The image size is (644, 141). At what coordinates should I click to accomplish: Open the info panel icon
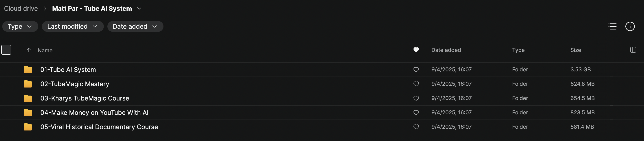(x=630, y=26)
